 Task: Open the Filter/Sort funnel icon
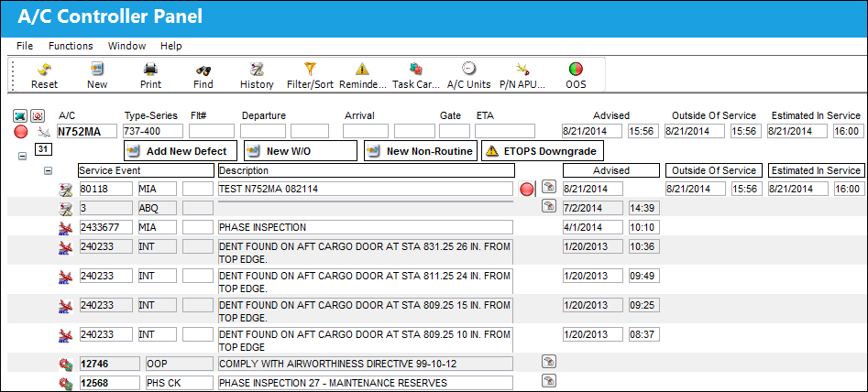[x=310, y=69]
